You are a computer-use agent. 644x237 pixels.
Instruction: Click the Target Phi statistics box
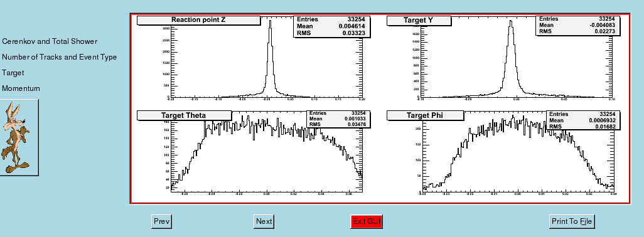(x=583, y=120)
